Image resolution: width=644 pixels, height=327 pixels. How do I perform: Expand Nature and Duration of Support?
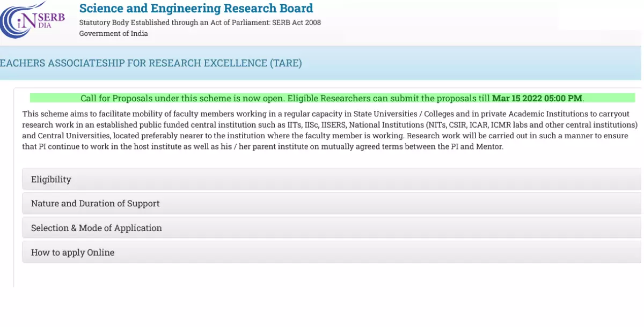(x=332, y=203)
